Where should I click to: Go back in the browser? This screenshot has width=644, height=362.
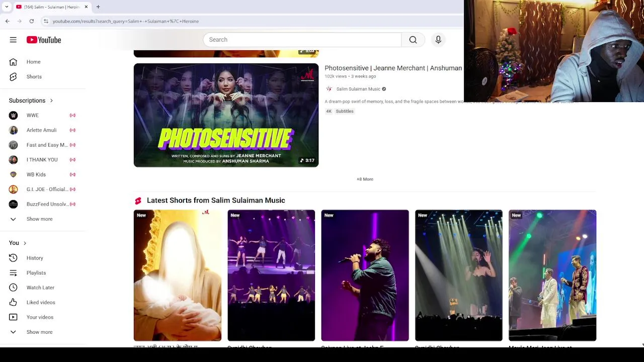point(7,21)
